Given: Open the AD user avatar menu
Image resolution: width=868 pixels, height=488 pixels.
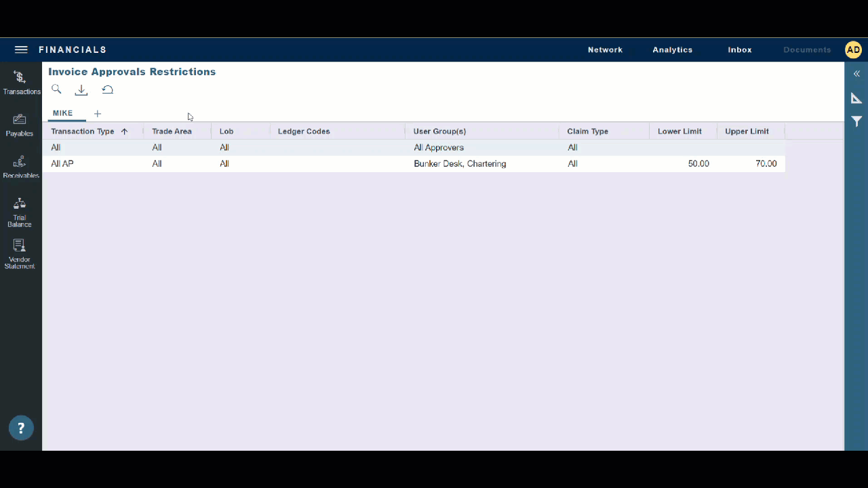Looking at the screenshot, I should click(853, 49).
